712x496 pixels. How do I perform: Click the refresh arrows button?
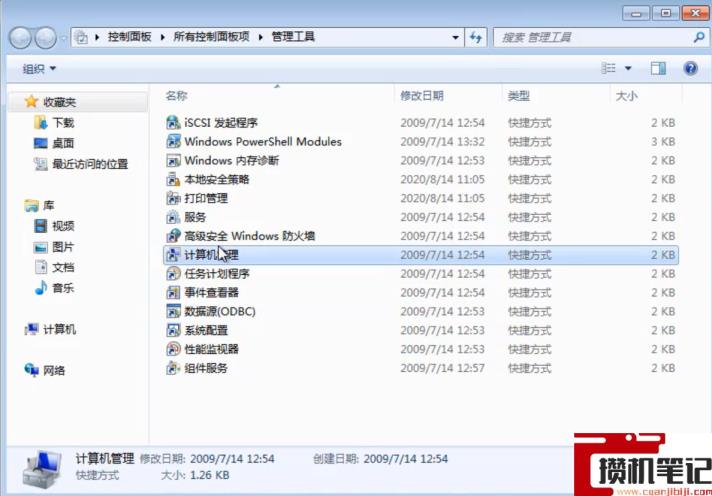tap(475, 37)
